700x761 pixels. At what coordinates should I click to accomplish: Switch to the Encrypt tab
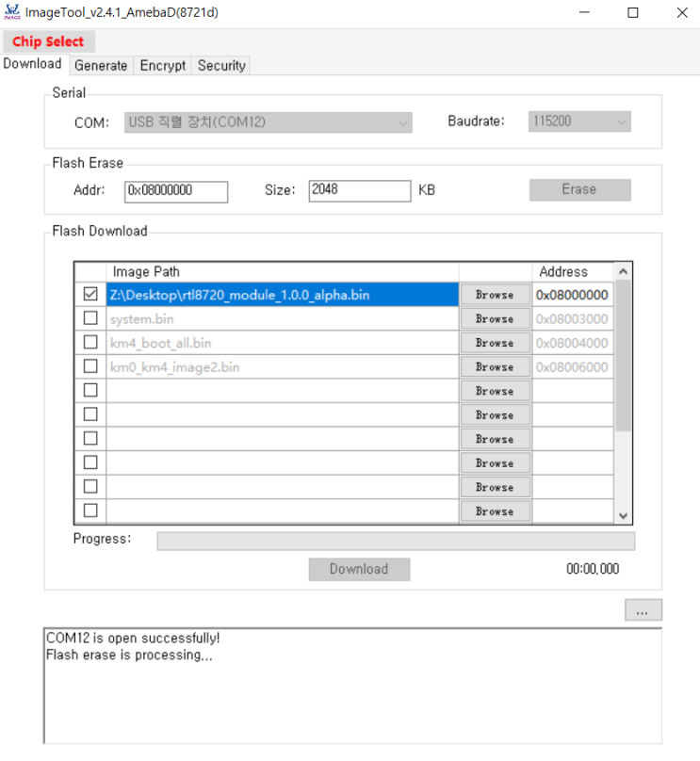click(163, 65)
